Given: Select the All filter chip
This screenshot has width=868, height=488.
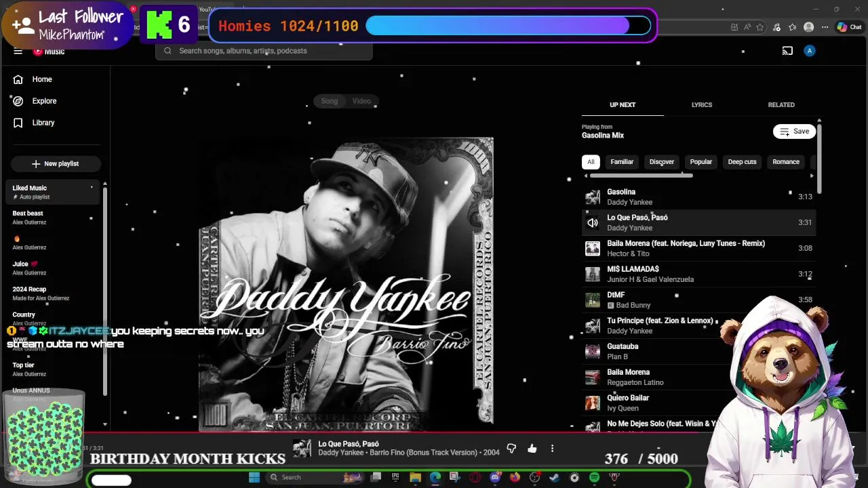Looking at the screenshot, I should click(x=591, y=162).
